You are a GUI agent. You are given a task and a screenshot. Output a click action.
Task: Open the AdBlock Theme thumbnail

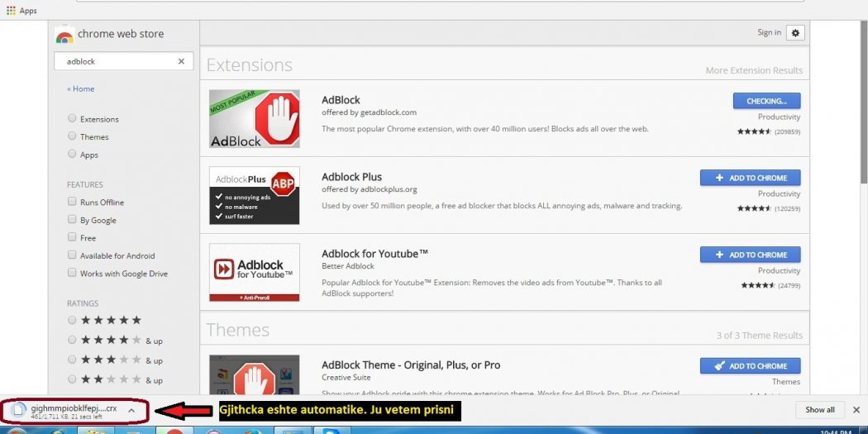point(254,374)
